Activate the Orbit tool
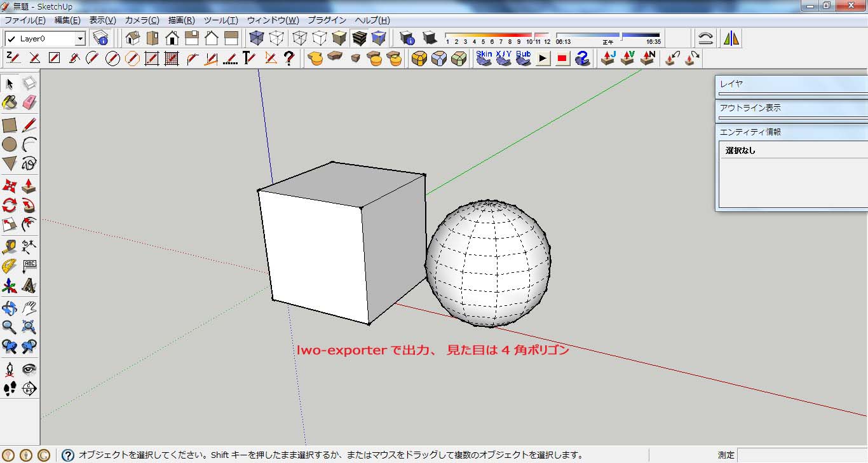This screenshot has height=463, width=868. pos(10,308)
